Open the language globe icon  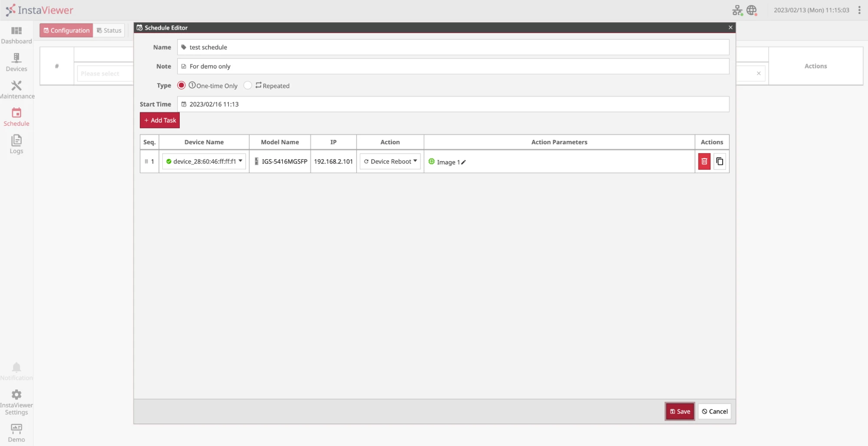pos(752,10)
